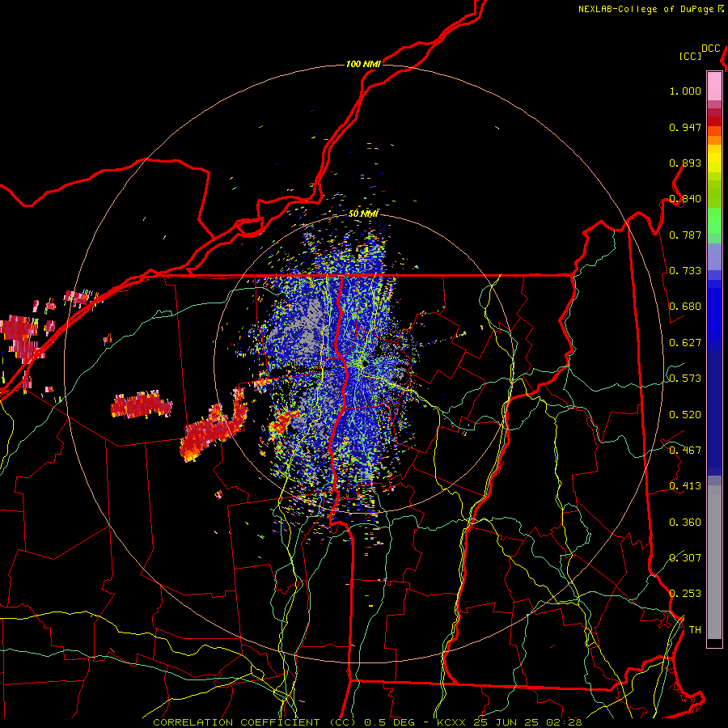Select the 0.307 scale label

[685, 558]
